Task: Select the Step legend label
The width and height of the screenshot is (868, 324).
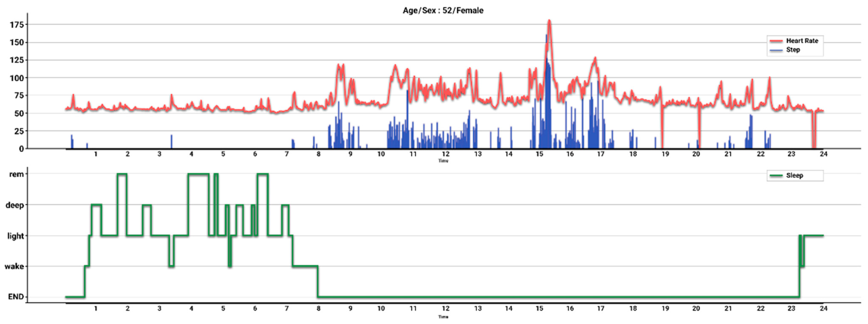Action: point(793,50)
